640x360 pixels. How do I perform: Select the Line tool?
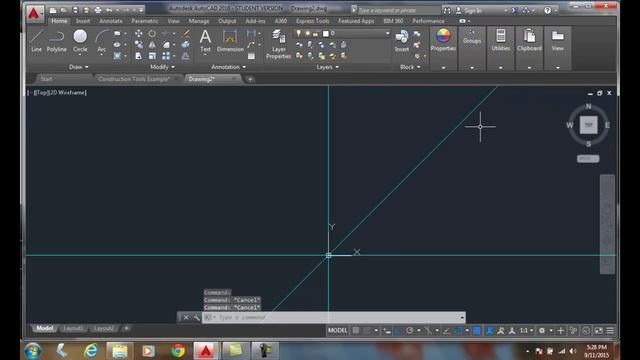tap(36, 40)
